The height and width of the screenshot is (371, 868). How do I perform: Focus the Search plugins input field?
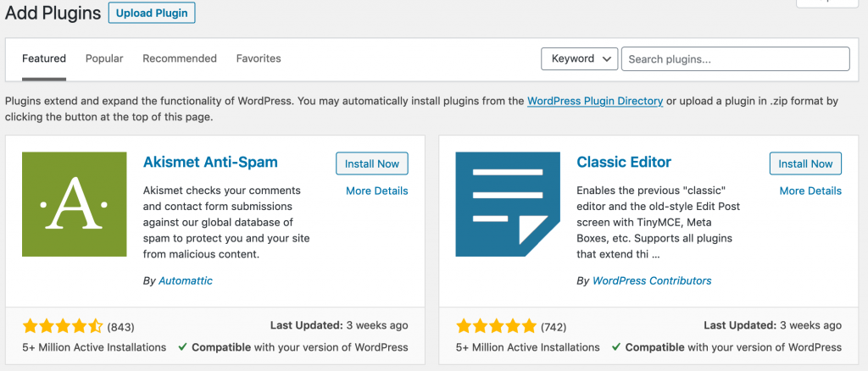point(735,58)
